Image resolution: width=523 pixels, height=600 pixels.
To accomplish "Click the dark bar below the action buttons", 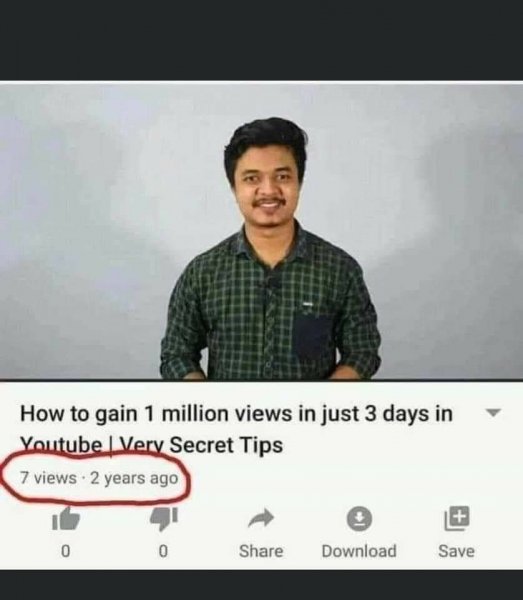I will click(261, 585).
